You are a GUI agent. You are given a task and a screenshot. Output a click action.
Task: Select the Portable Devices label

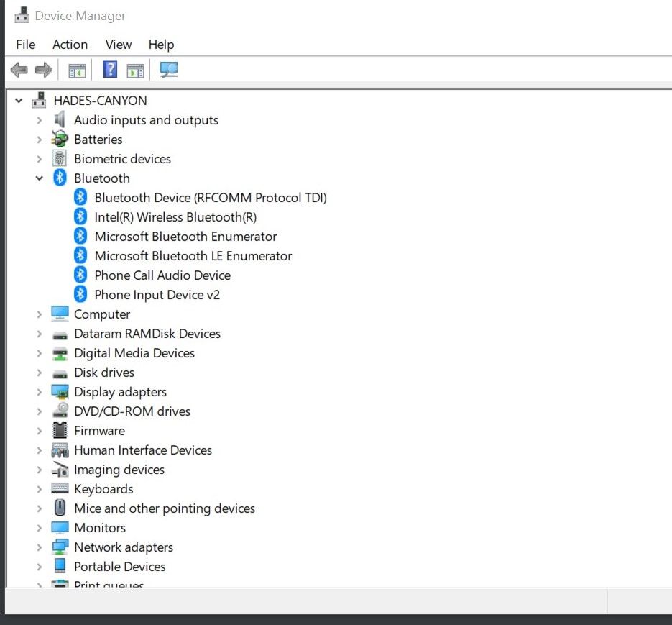pos(120,566)
